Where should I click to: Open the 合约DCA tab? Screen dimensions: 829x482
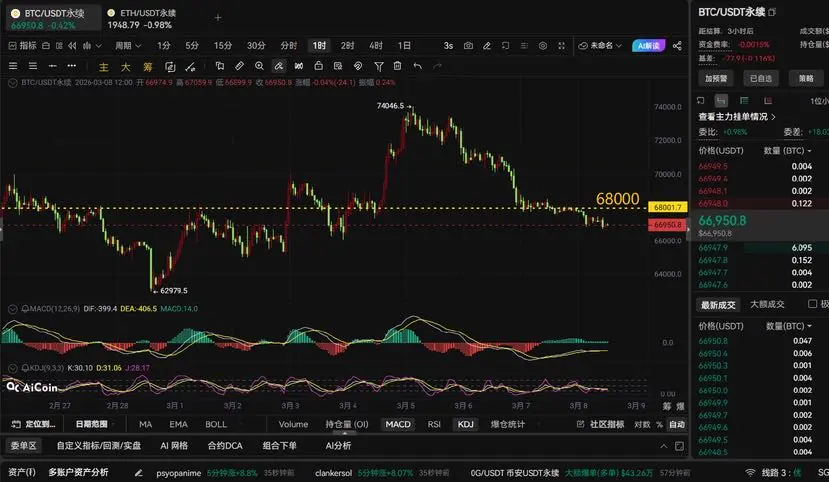(225, 446)
